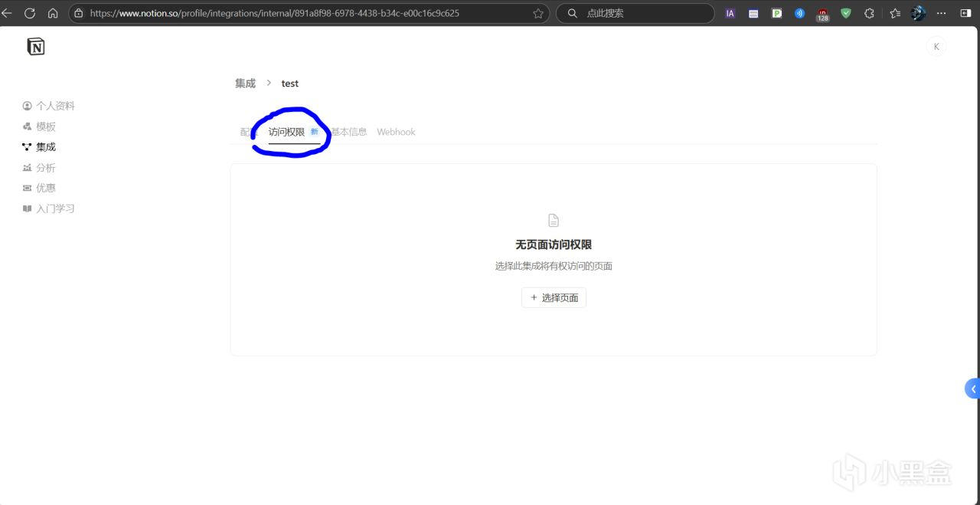Go back with the browser back arrow

pos(7,13)
